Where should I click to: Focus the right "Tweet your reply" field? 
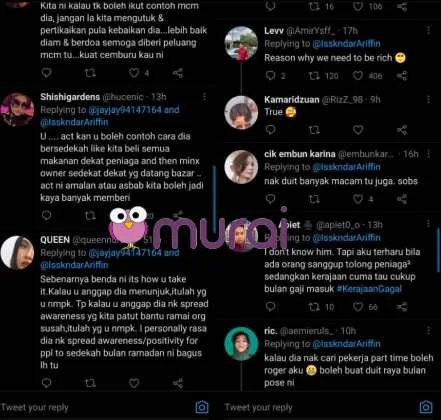(318, 407)
